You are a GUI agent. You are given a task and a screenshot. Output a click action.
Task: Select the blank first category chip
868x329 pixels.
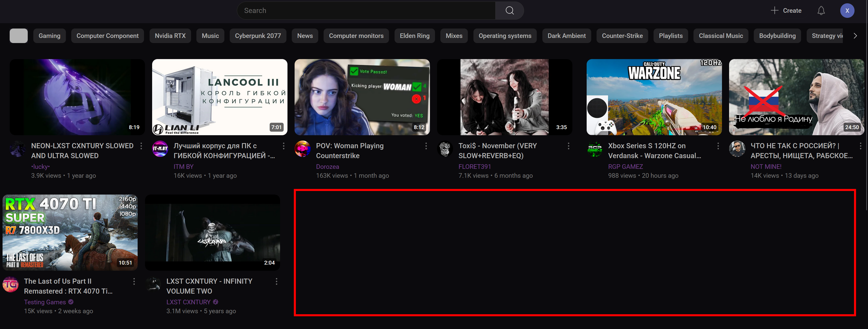tap(19, 36)
